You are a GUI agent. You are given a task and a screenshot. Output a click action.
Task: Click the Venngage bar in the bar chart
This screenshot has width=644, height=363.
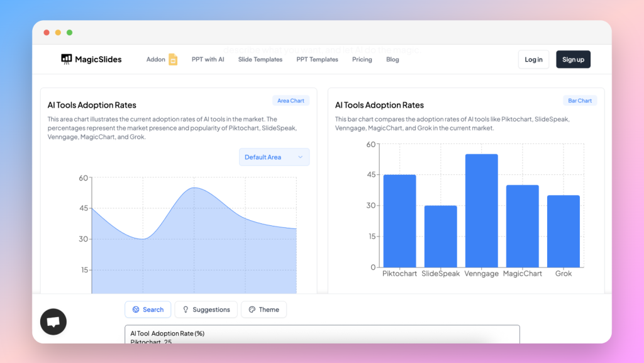[x=481, y=211]
